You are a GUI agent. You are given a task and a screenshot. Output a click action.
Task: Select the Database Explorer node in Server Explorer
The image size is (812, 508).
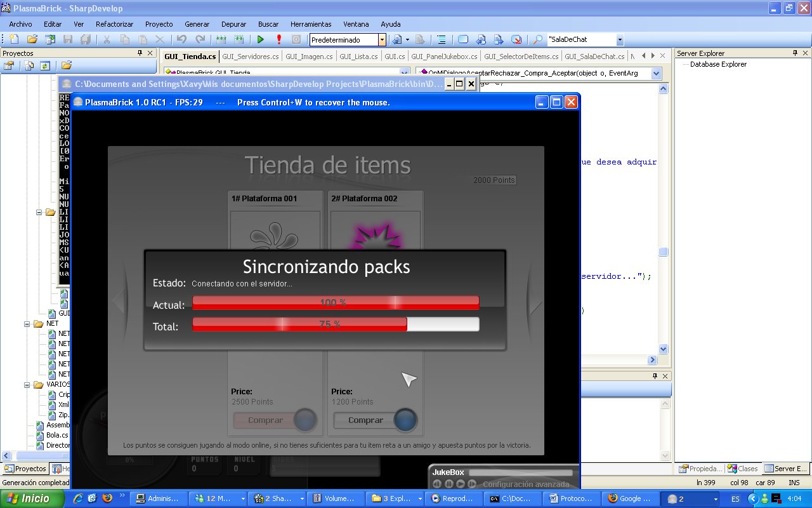pos(718,64)
